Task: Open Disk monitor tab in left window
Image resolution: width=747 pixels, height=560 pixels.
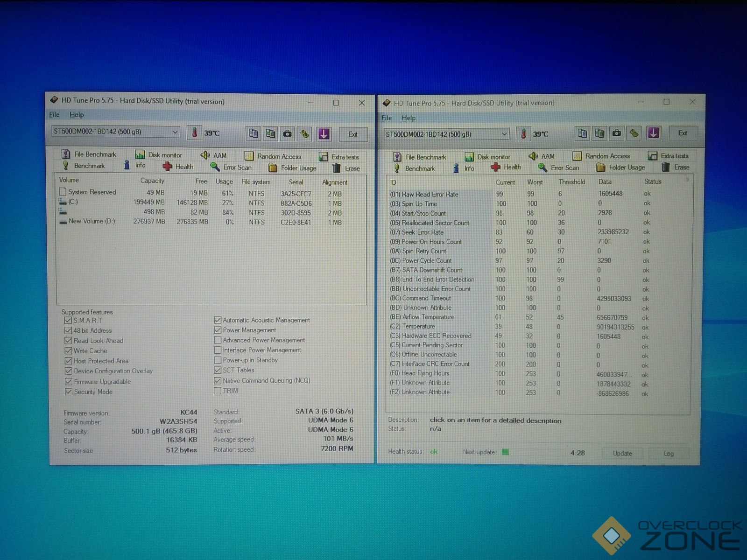Action: (159, 154)
